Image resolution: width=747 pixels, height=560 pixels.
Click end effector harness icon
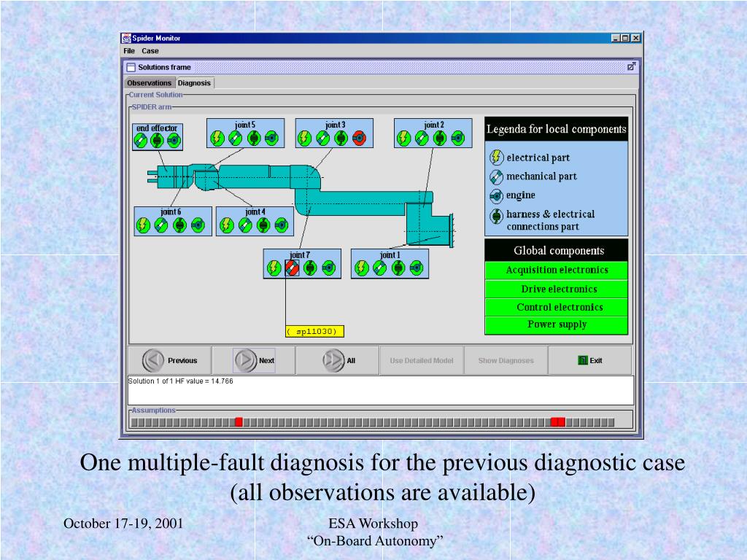point(157,141)
